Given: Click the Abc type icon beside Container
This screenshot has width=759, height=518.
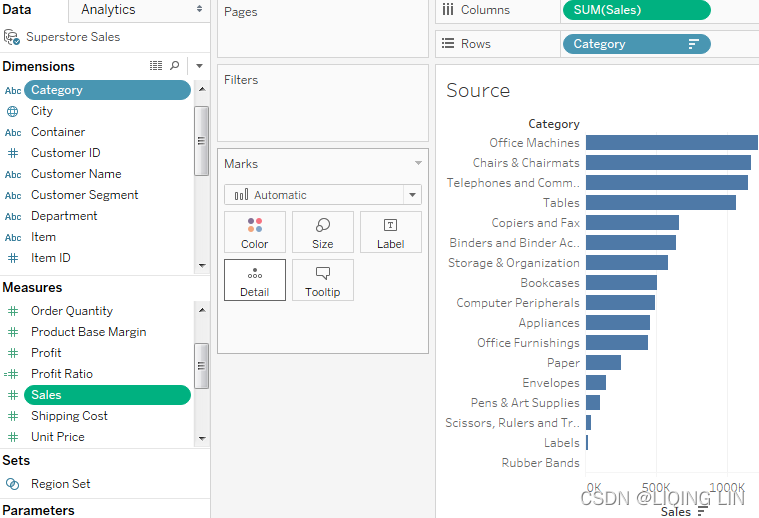Looking at the screenshot, I should click(13, 133).
